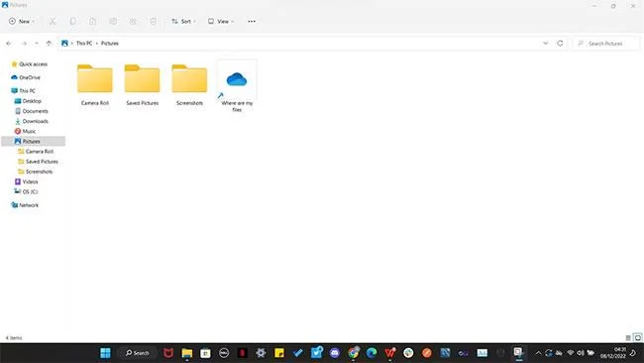Click the Paste toolbar icon
This screenshot has height=363, width=644.
click(x=93, y=22)
